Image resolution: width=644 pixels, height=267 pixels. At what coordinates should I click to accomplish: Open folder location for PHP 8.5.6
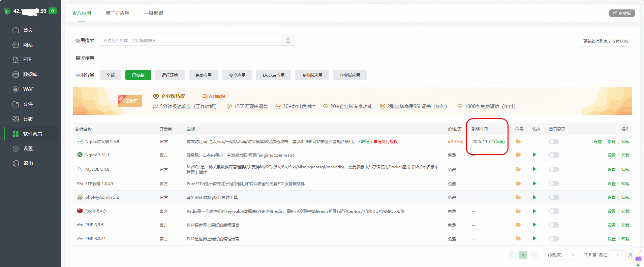[x=518, y=225]
